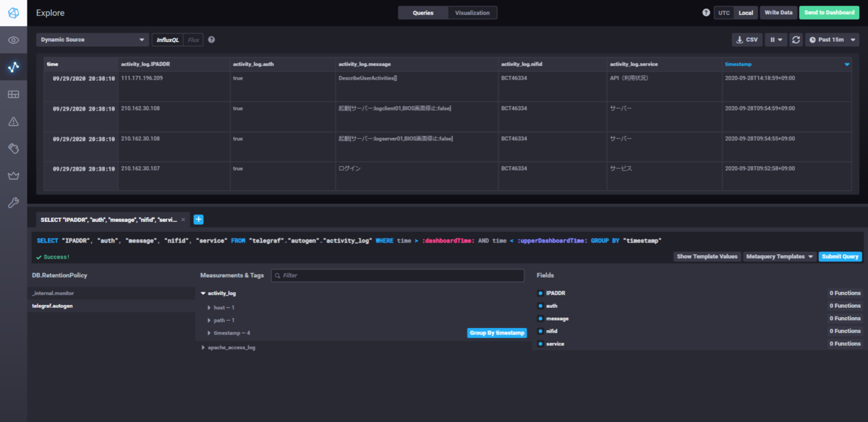Open the Admin crown icon in sidebar
This screenshot has width=868, height=422.
pyautogui.click(x=13, y=176)
